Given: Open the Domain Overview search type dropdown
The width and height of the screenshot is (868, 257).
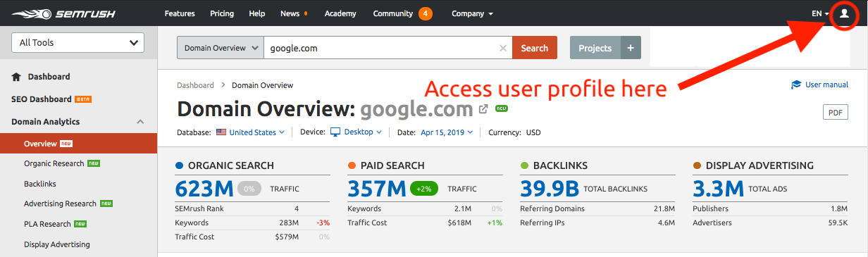Looking at the screenshot, I should 221,48.
